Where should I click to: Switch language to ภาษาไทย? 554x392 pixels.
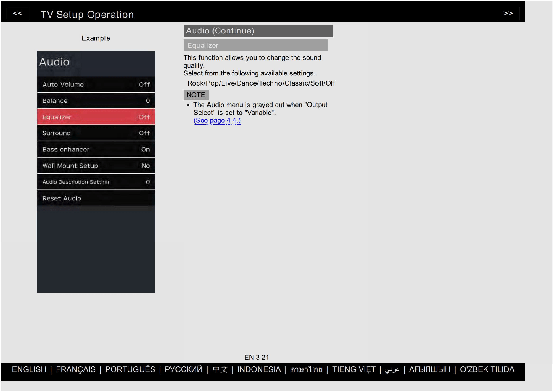306,369
